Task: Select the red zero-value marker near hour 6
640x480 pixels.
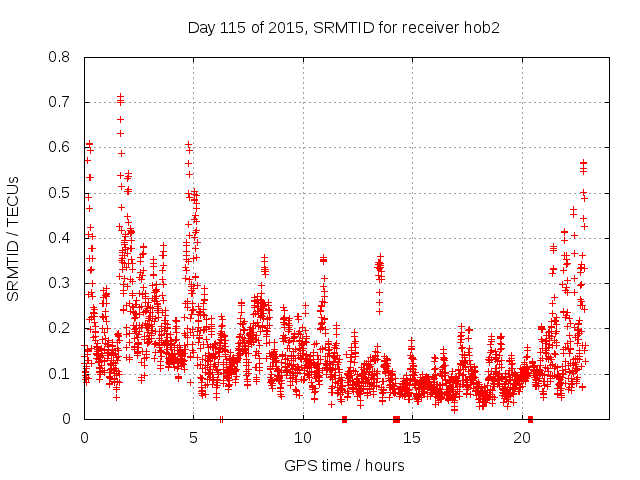Action: click(x=221, y=419)
